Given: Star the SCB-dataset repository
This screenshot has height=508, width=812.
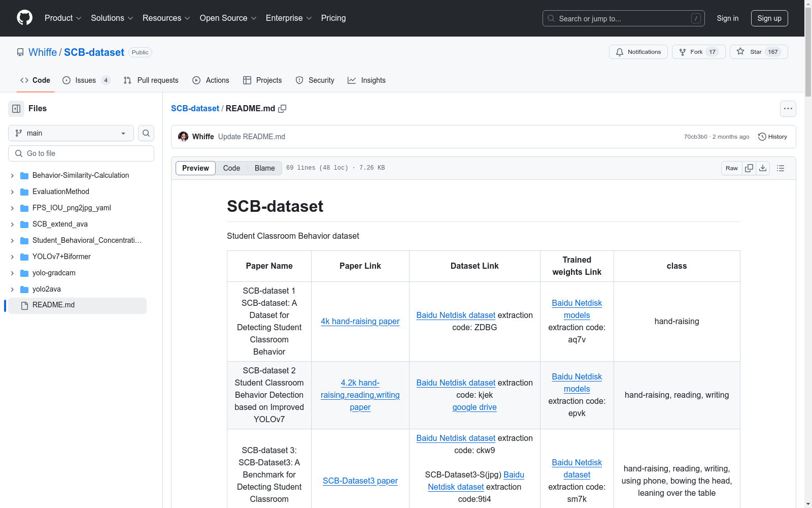Looking at the screenshot, I should click(x=758, y=52).
